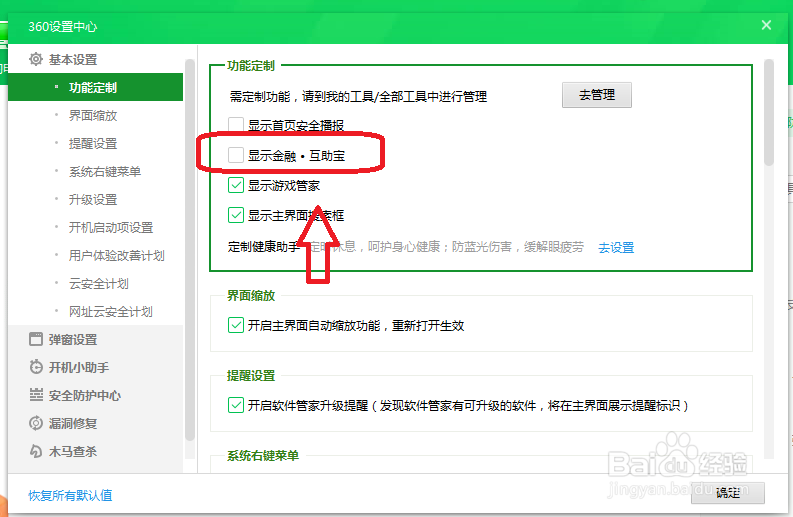793x517 pixels.
Task: Uncheck 开启软件管家升级提醒 checkbox
Action: tap(236, 405)
